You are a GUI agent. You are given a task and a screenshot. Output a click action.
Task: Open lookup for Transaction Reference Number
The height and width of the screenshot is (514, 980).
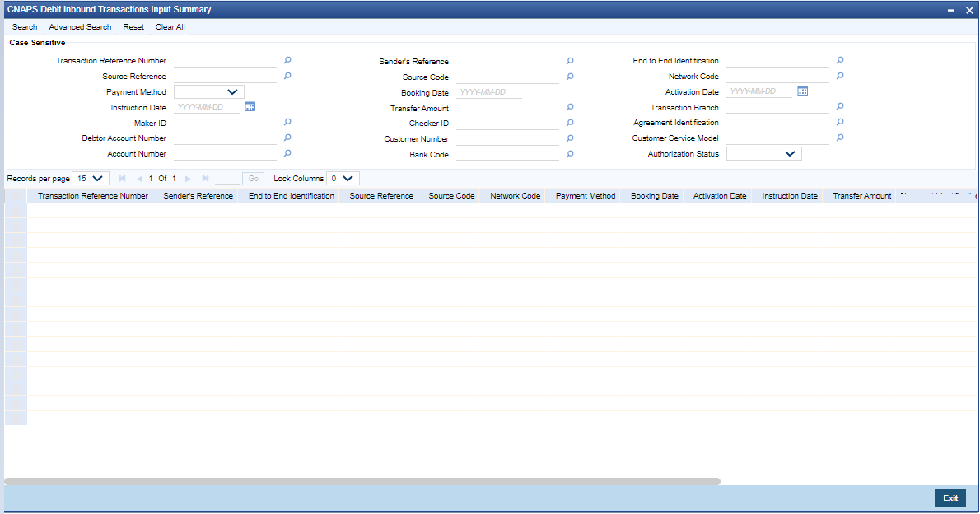[x=287, y=60]
